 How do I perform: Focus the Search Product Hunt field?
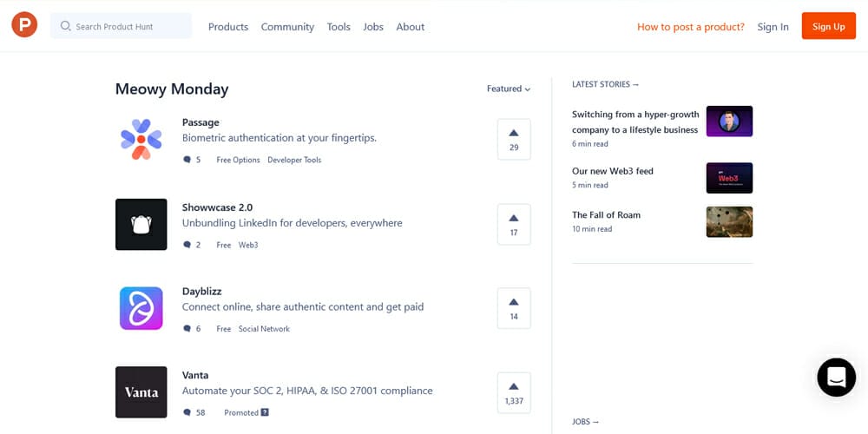pyautogui.click(x=121, y=26)
